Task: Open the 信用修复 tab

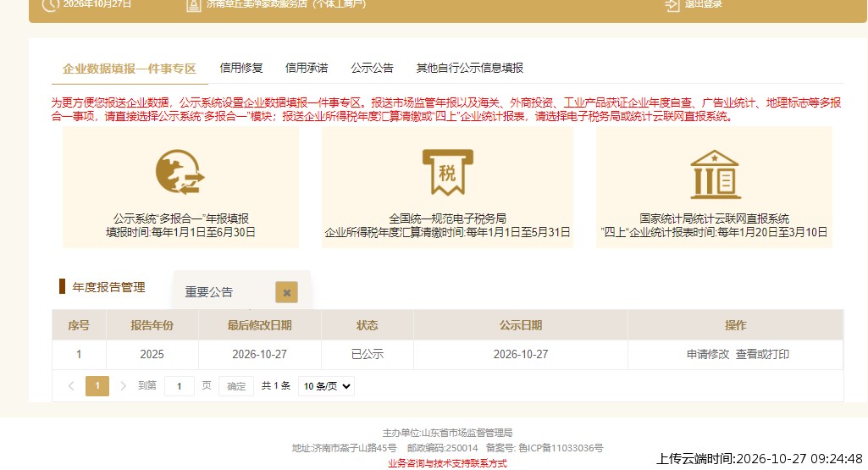Action: pyautogui.click(x=240, y=68)
